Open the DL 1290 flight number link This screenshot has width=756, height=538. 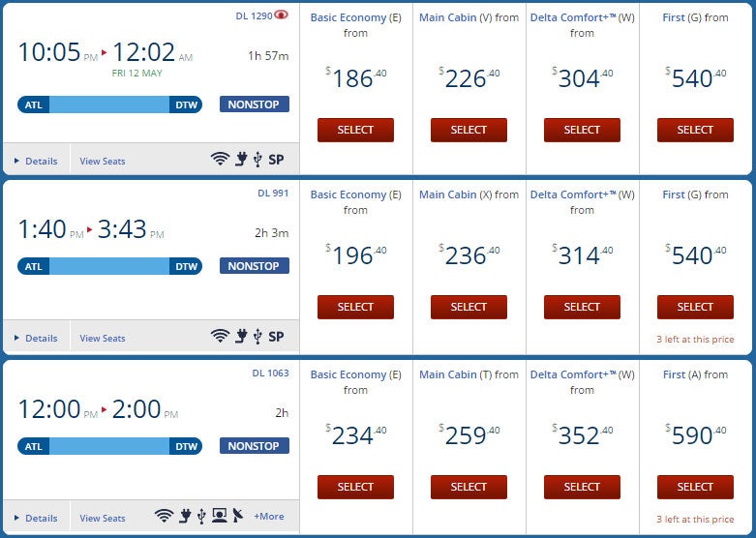point(254,15)
